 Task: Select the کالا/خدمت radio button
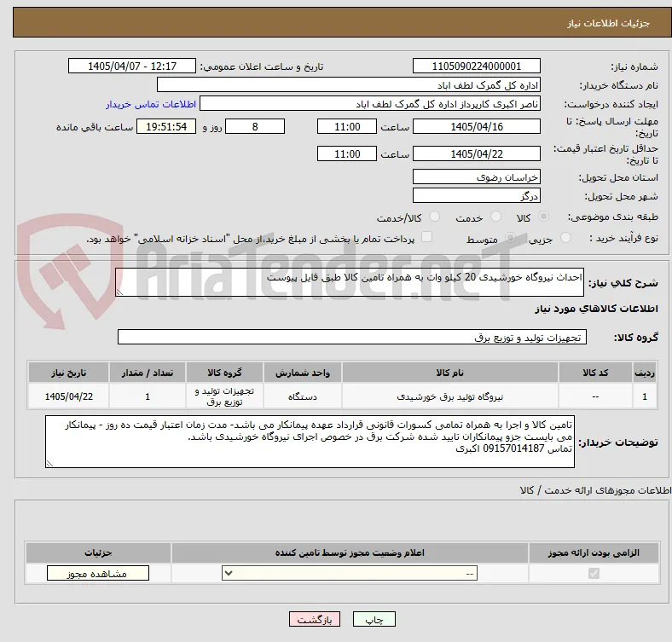coord(435,217)
